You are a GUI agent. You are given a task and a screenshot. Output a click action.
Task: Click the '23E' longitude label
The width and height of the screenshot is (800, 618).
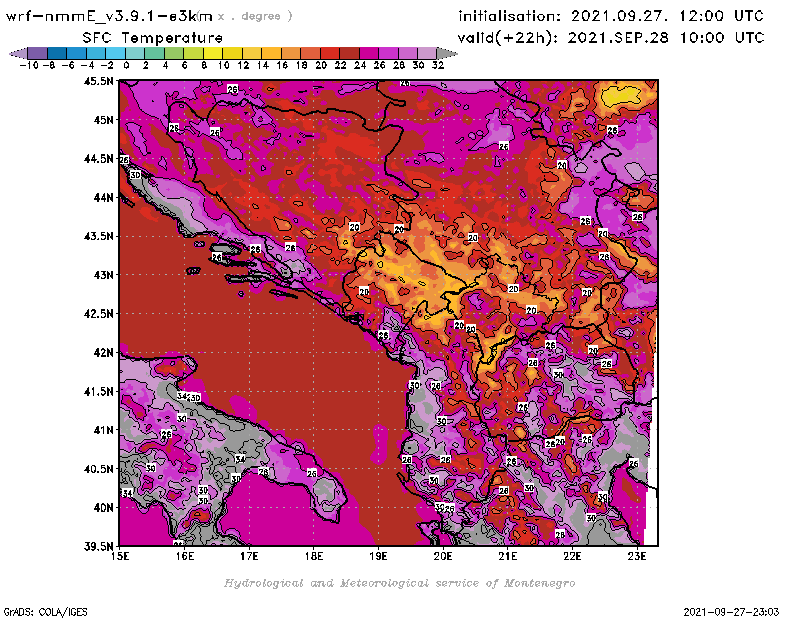(637, 556)
